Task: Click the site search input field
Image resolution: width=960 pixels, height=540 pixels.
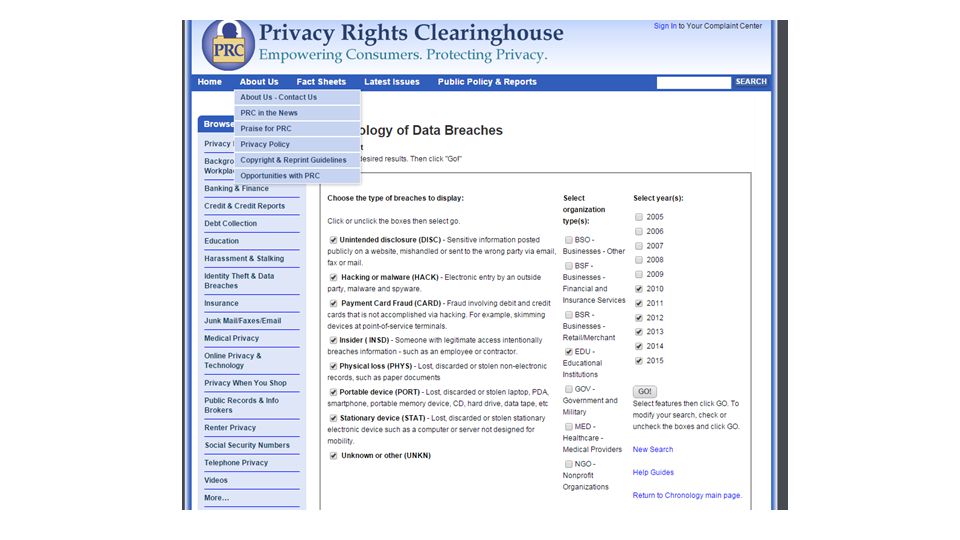Action: [x=694, y=82]
